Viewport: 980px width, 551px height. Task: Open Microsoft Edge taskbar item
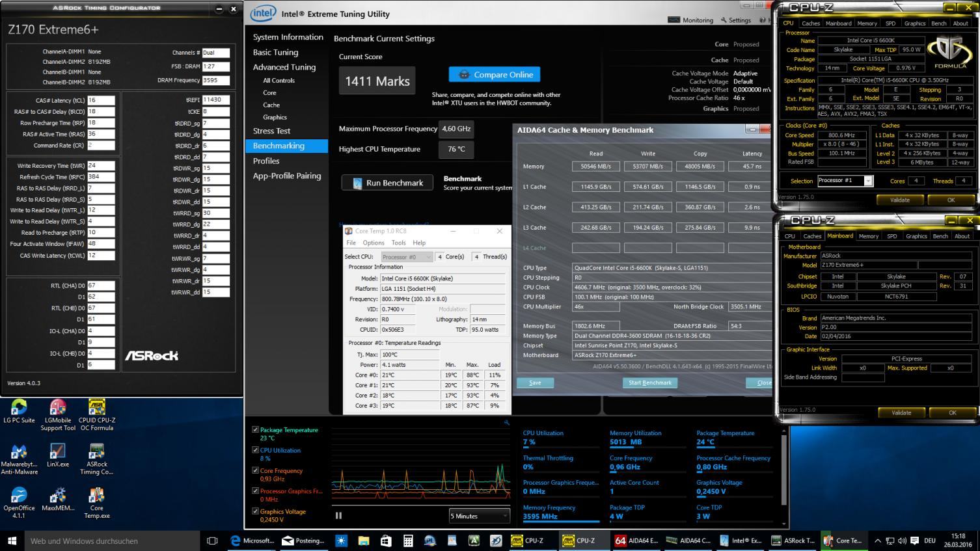(x=253, y=541)
